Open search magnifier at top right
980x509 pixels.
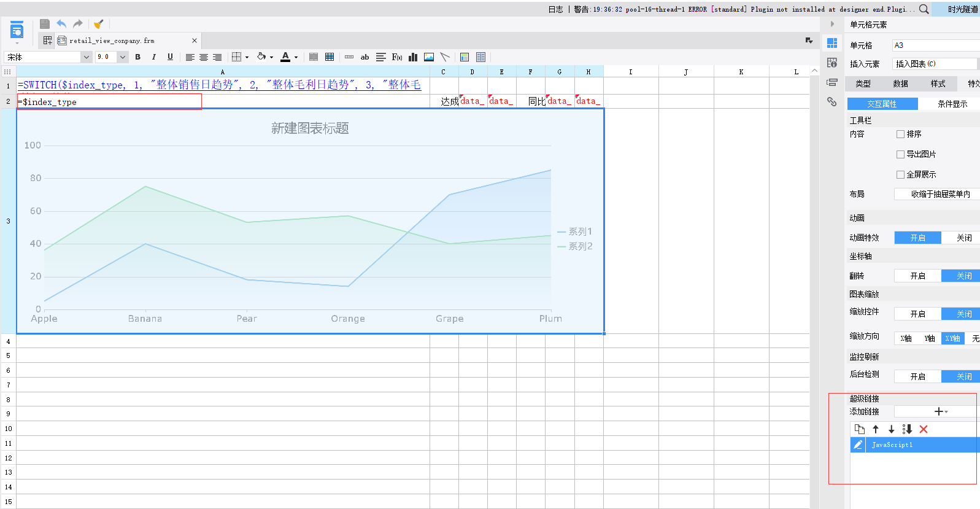[924, 9]
